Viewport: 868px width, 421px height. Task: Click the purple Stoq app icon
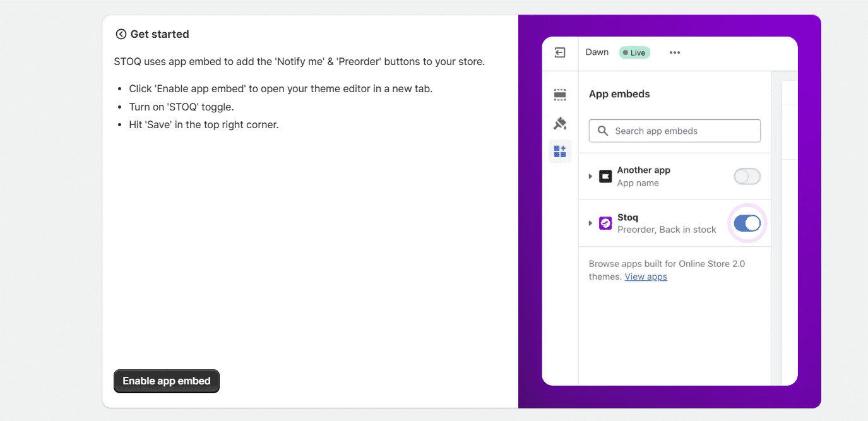point(605,223)
